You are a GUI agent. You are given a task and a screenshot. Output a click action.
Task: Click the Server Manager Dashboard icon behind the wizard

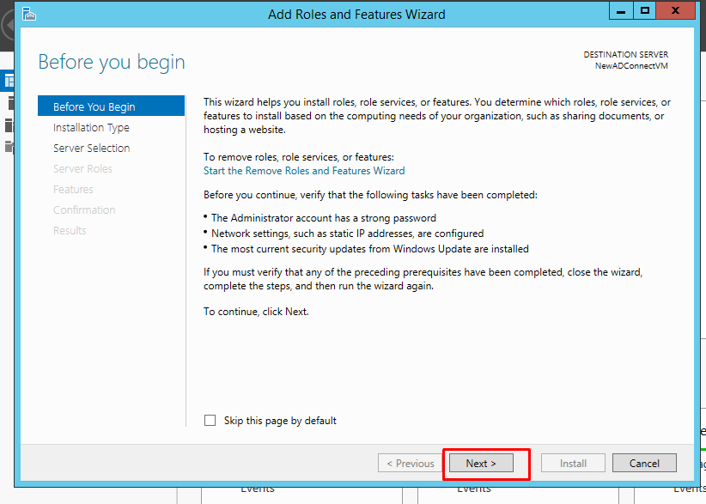click(8, 80)
